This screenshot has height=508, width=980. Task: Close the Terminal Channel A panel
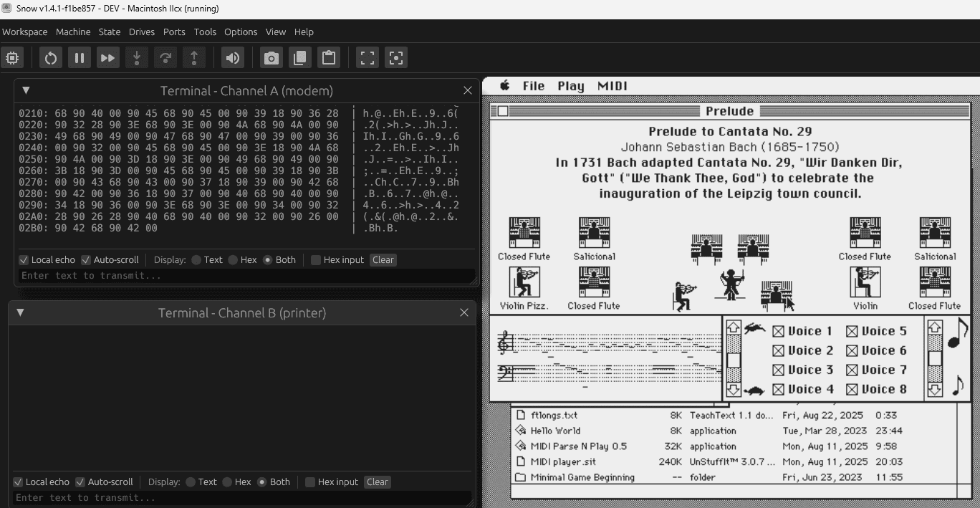468,90
